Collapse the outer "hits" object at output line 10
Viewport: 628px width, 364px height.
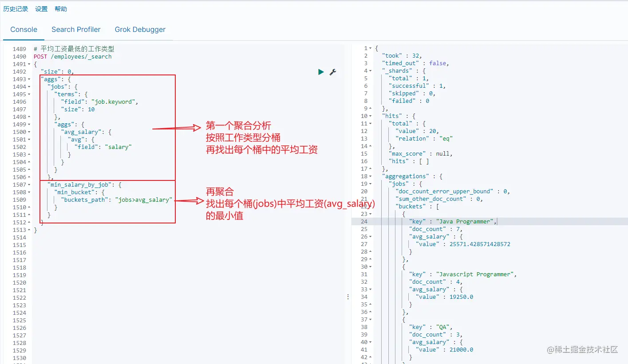click(x=371, y=116)
